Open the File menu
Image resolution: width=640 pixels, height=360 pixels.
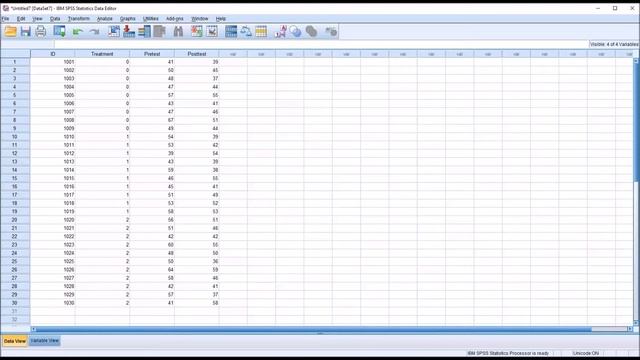point(5,19)
